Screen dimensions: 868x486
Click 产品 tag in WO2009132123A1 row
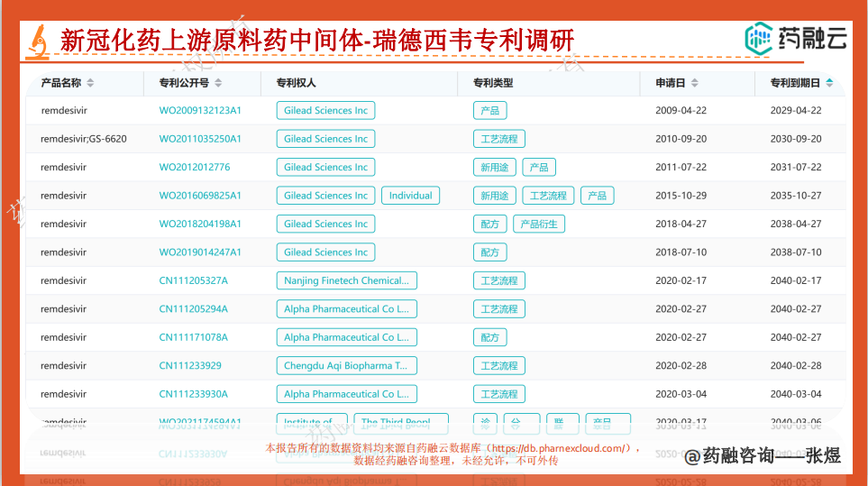point(490,110)
